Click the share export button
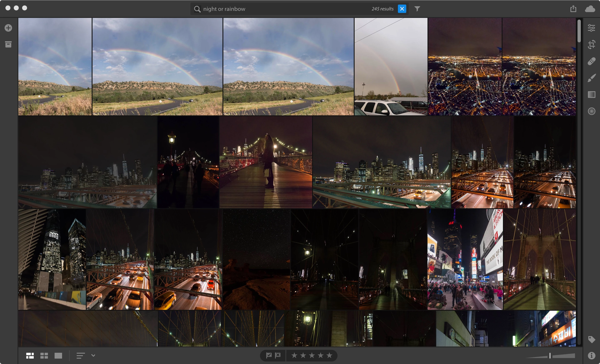Screen dimensions: 600x364 tap(573, 9)
